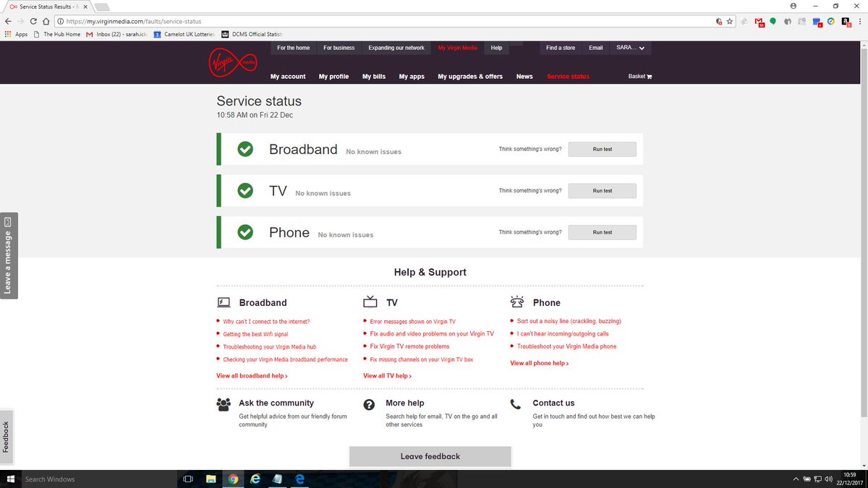Click the browser address bar URL
This screenshot has width=868, height=488.
(x=134, y=22)
